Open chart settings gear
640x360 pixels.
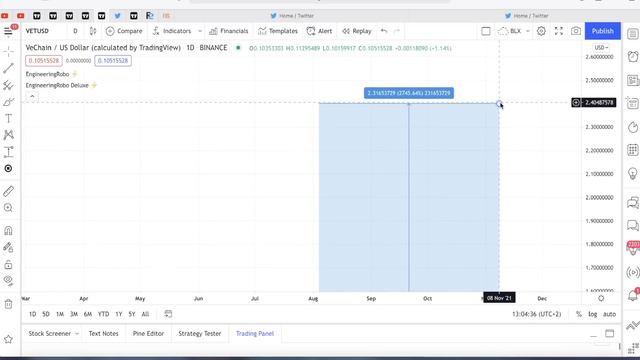point(541,31)
